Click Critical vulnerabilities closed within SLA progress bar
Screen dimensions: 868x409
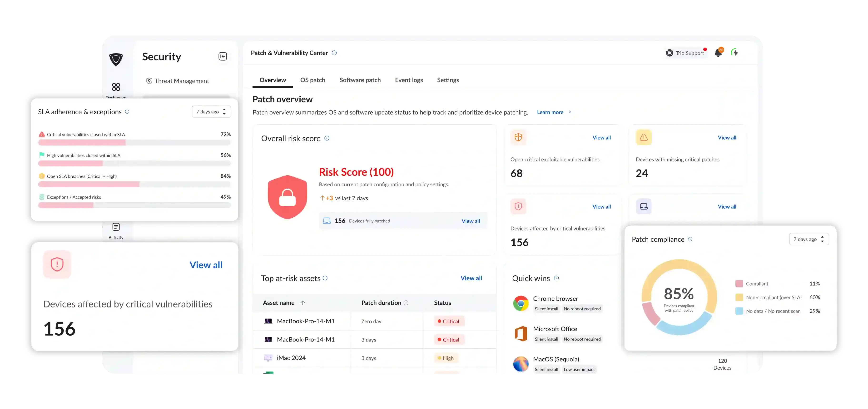pos(134,143)
